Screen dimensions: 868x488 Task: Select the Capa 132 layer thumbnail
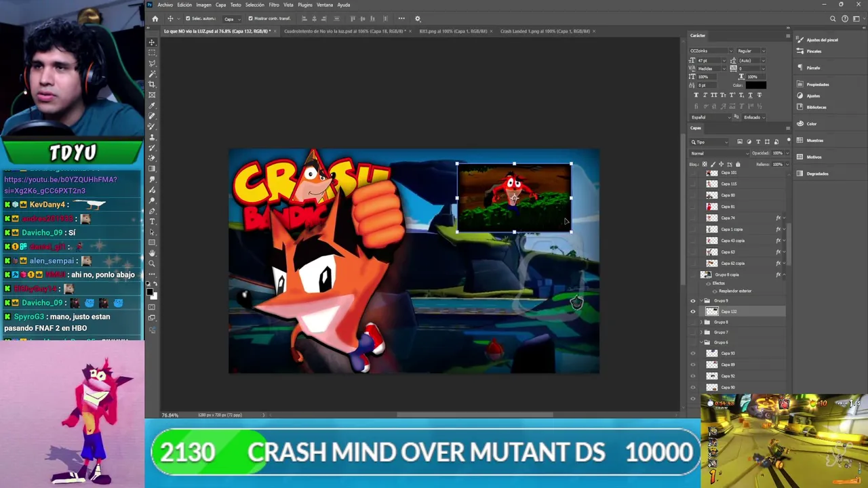(x=711, y=312)
